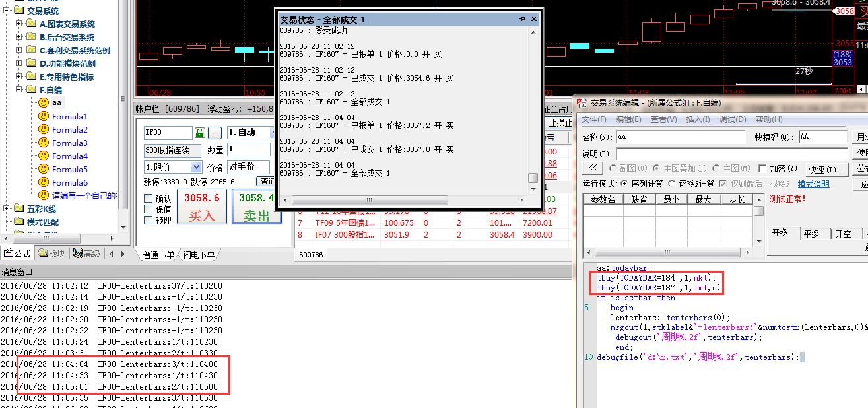Image resolution: width=868 pixels, height=408 pixels.
Task: Click the ellipsis browse button next to lock
Action: coord(215,133)
